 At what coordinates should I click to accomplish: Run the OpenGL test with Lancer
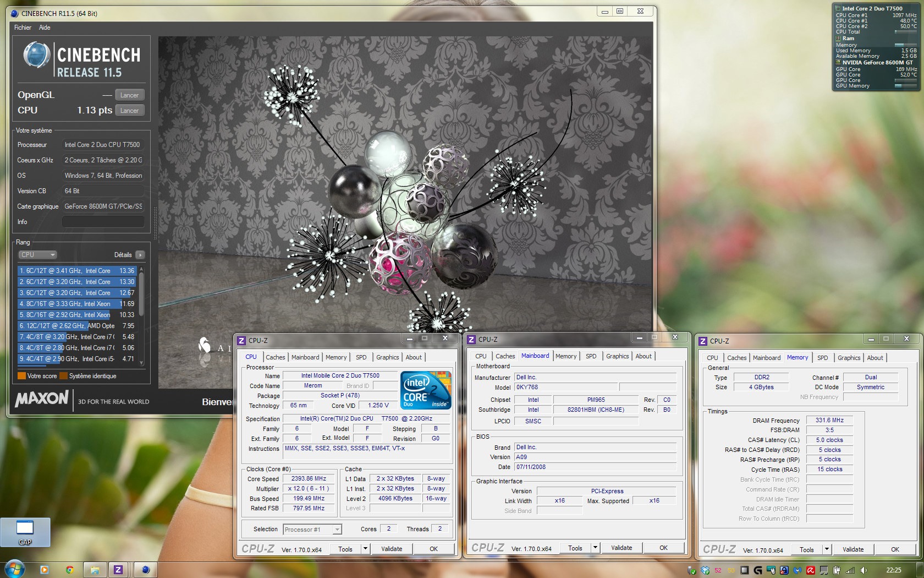coord(130,95)
